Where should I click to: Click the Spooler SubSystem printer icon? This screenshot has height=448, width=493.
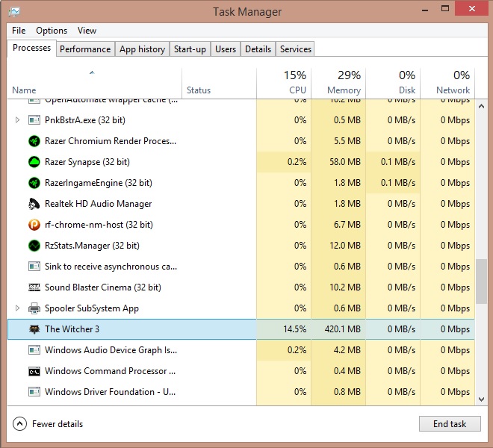click(x=34, y=308)
